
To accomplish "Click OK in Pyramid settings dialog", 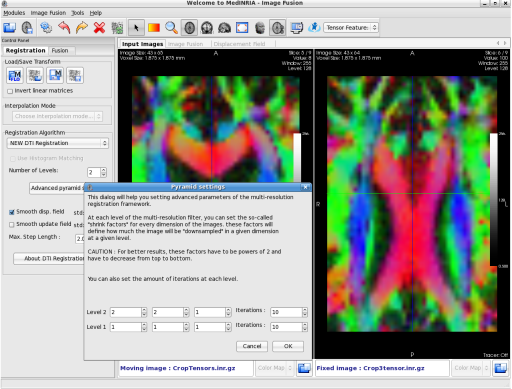I will coord(288,346).
